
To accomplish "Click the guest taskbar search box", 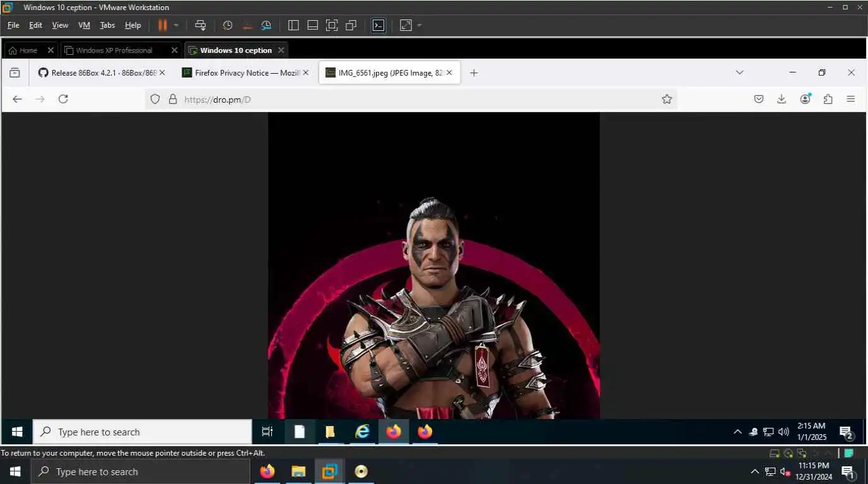I will point(143,432).
